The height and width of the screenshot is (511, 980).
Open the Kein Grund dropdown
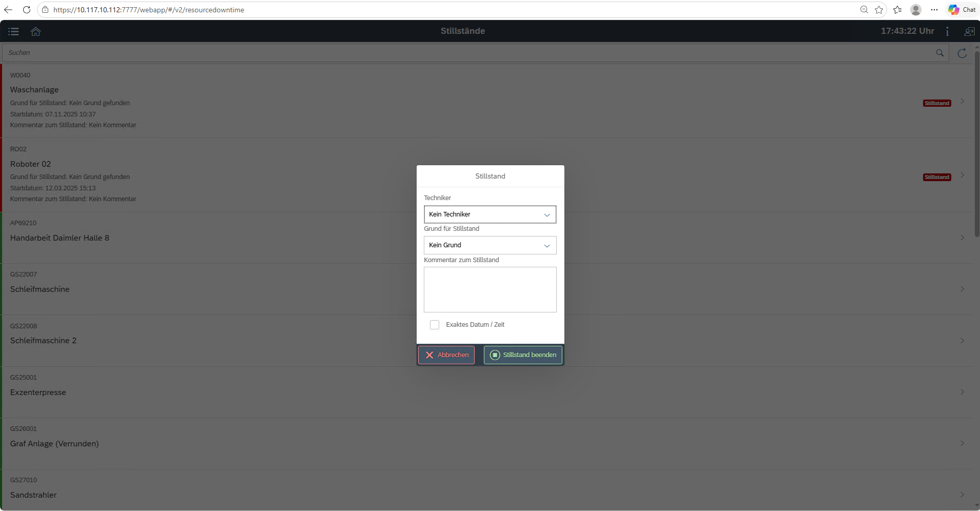tap(490, 245)
